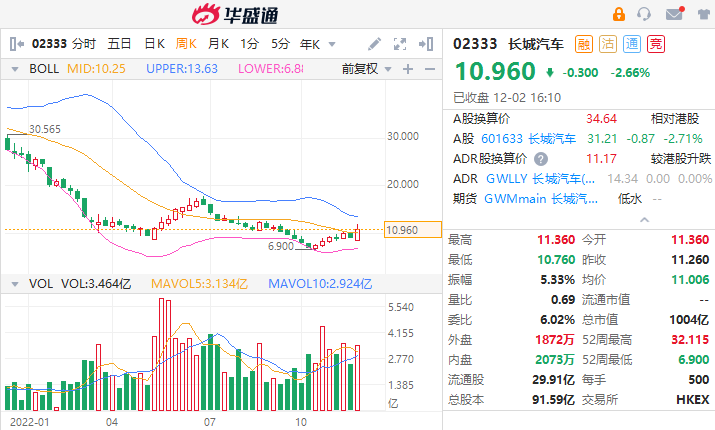This screenshot has height=430, width=715.
Task: Open the mail envelope messages icon
Action: 674,14
